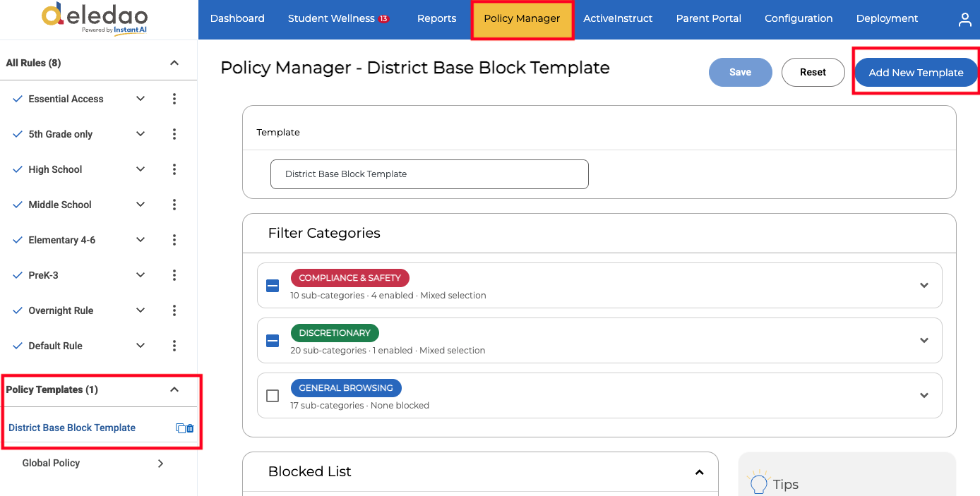
Task: Click the Overnight Rule label
Action: click(61, 310)
